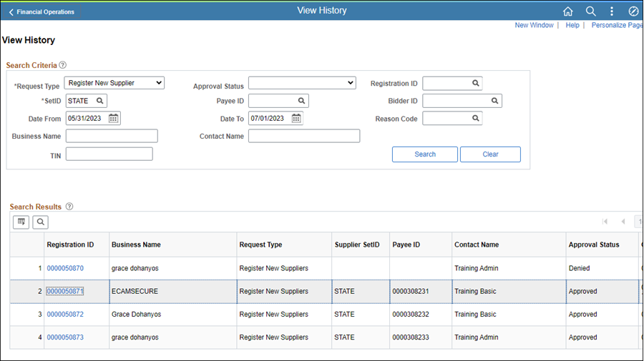Screen dimensions: 644x361
Task: Go back to Financial Operations
Action: [42, 12]
